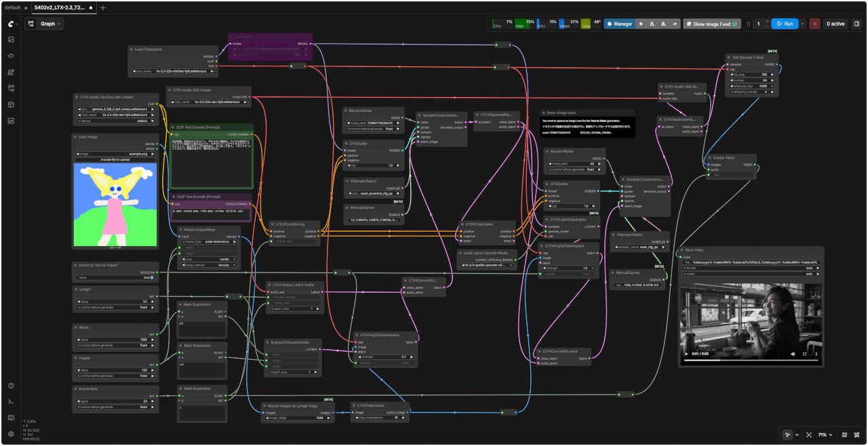Run the workflow
Viewport: 868px width, 446px height.
click(x=784, y=24)
